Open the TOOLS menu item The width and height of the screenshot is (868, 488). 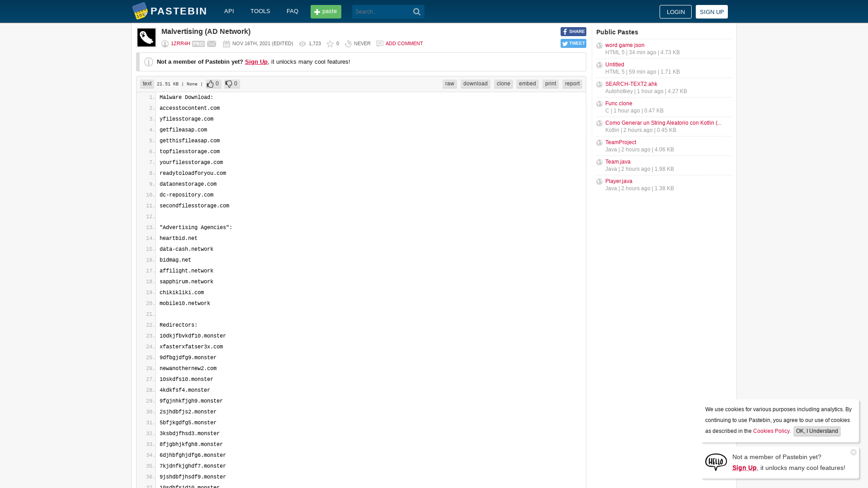pos(260,11)
